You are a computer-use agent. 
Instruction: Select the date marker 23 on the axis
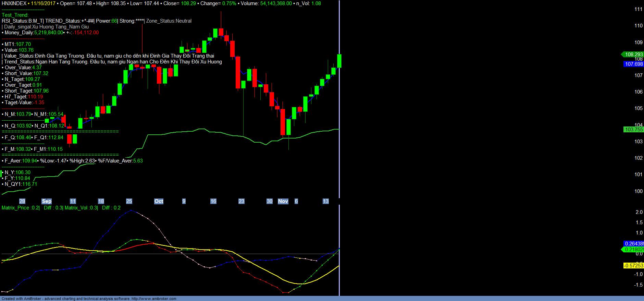[241, 201]
